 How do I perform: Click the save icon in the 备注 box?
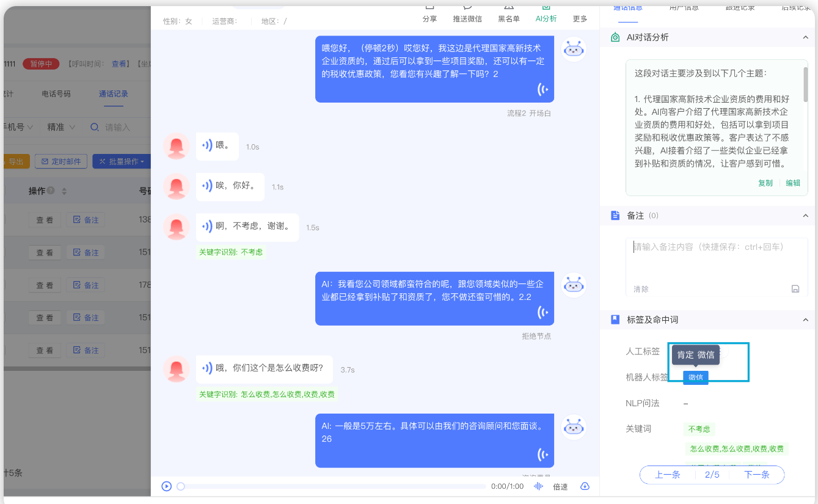pos(795,289)
